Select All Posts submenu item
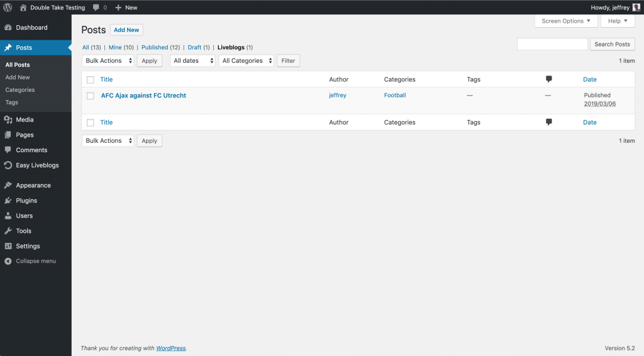 tap(18, 64)
